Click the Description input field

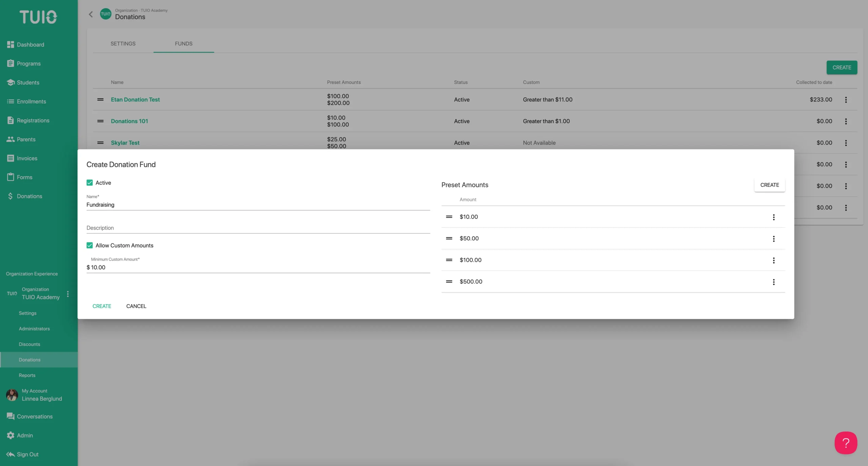point(258,228)
